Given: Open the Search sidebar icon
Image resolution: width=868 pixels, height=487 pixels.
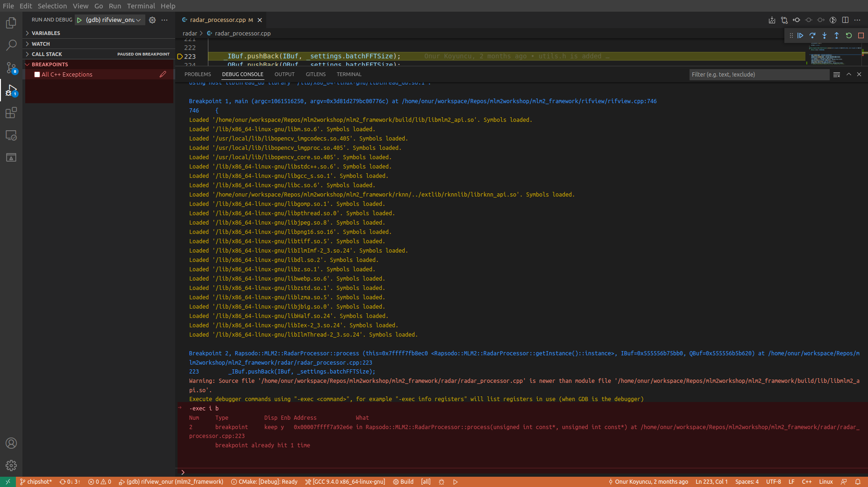Looking at the screenshot, I should [x=11, y=45].
